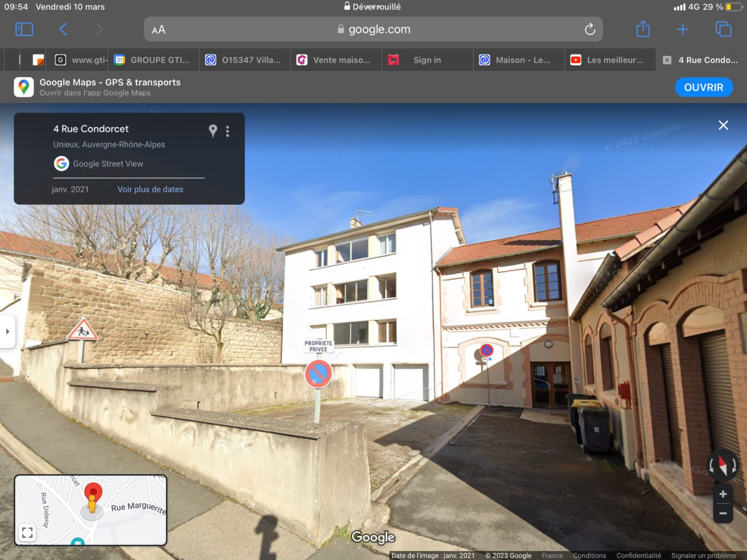Tap the Share icon in toolbar
747x560 pixels.
click(x=643, y=29)
